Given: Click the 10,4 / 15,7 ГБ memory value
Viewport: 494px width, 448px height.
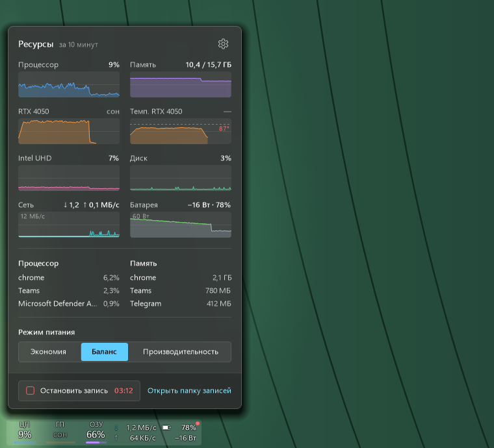Looking at the screenshot, I should 209,65.
